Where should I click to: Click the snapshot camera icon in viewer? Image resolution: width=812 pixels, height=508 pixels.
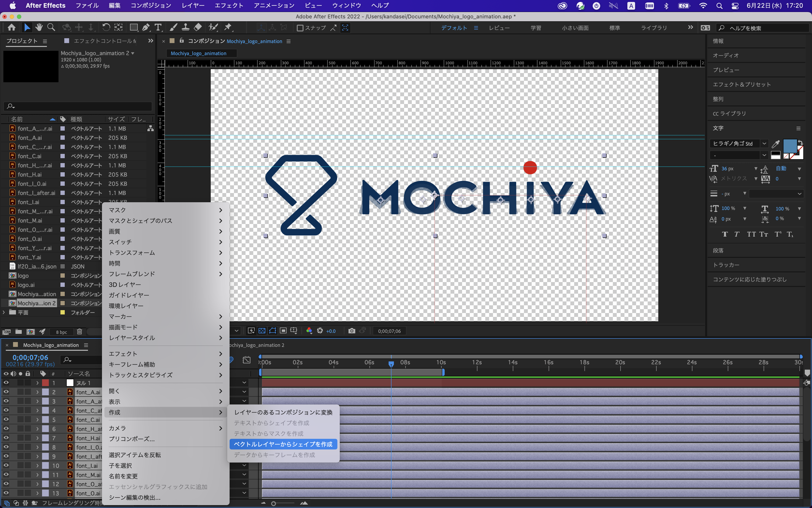[x=352, y=331]
